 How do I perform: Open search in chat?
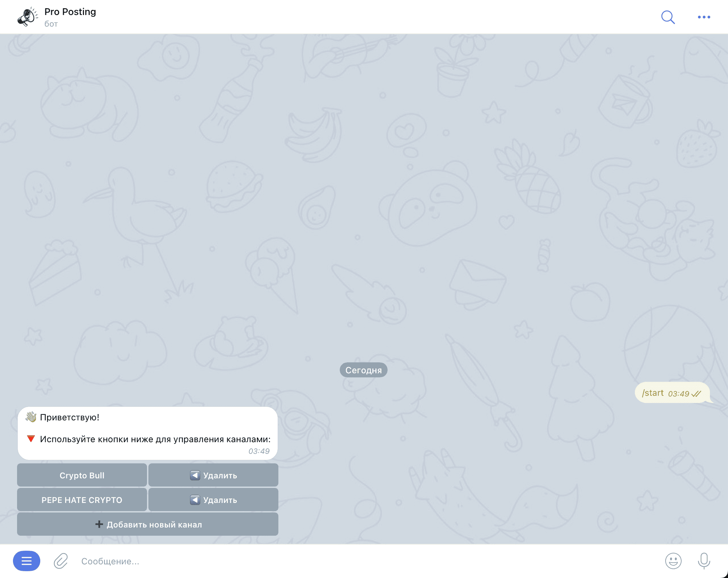coord(668,17)
